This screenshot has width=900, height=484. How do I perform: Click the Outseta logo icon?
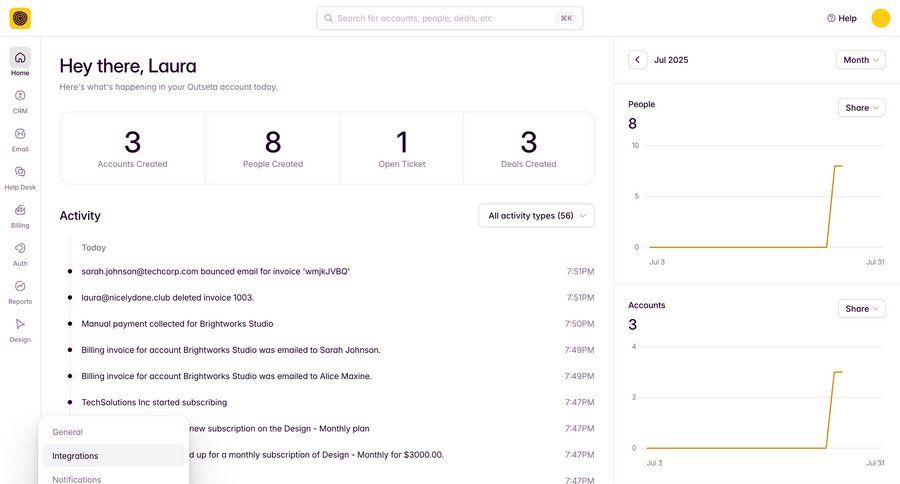pos(20,18)
